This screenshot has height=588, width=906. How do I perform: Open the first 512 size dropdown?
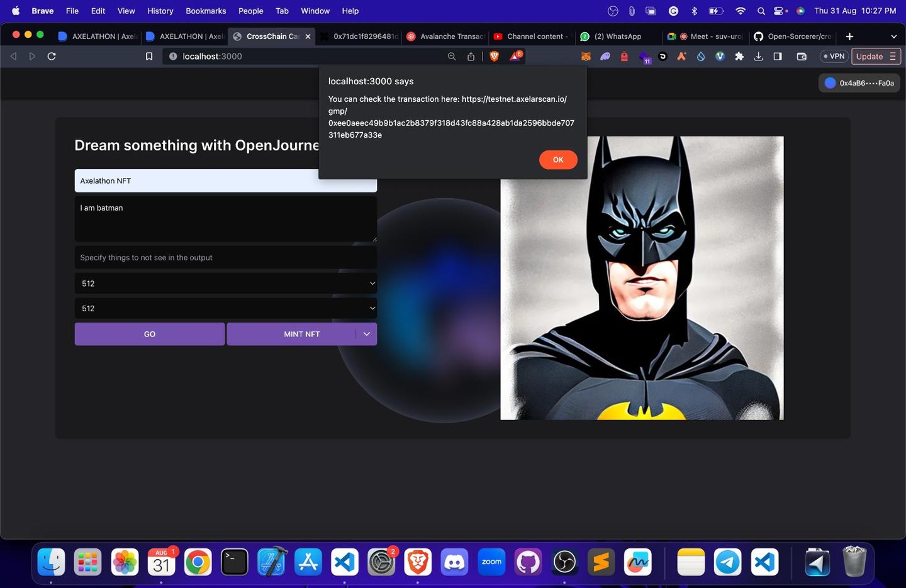tap(226, 284)
